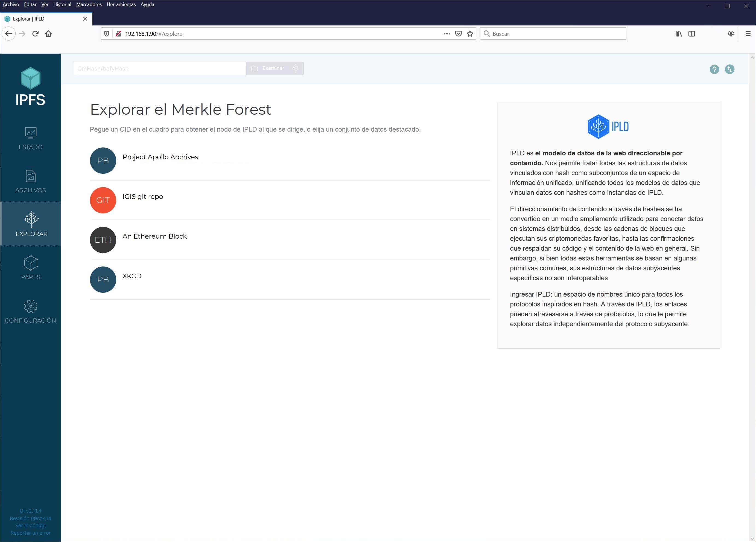Open the Archivos files icon
Screen dimensions: 756x542
(x=31, y=176)
